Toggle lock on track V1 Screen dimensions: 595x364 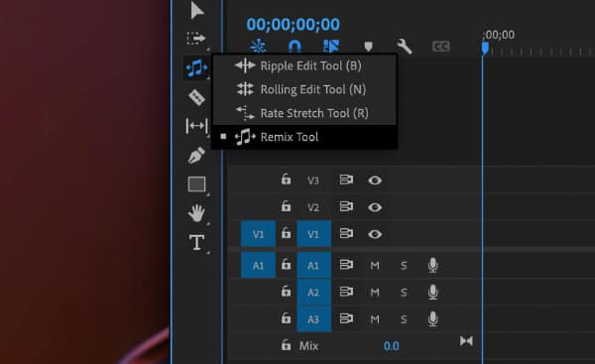[x=286, y=233]
